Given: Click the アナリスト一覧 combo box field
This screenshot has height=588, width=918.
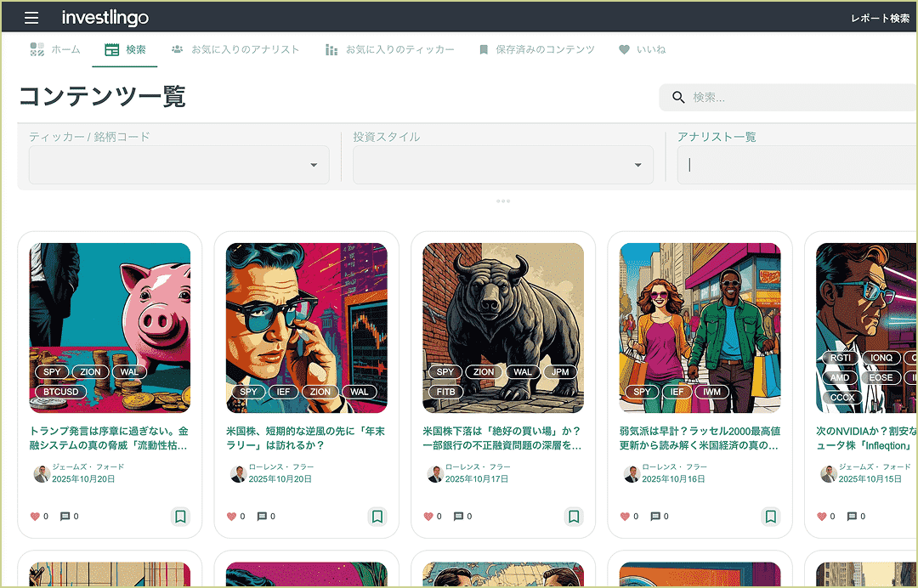Looking at the screenshot, I should coord(795,165).
